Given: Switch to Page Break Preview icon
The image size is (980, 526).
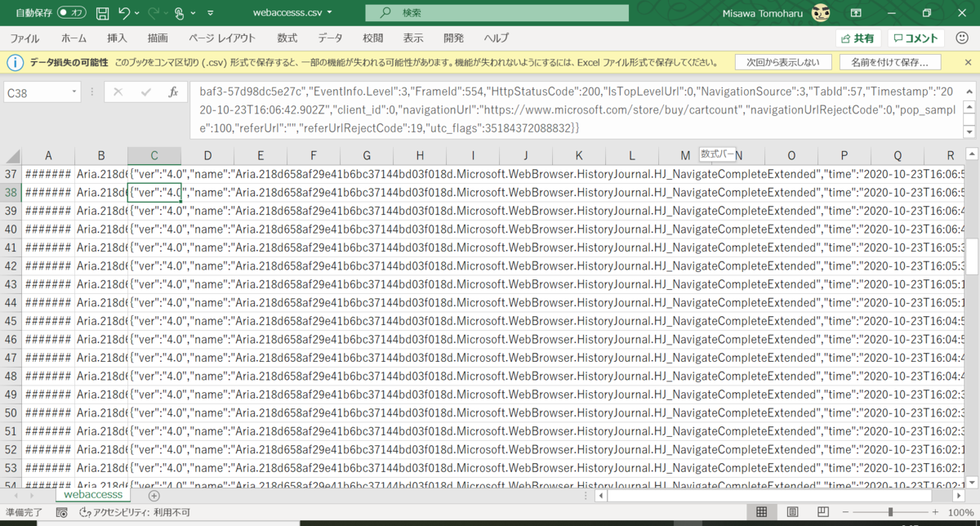Looking at the screenshot, I should pos(825,512).
